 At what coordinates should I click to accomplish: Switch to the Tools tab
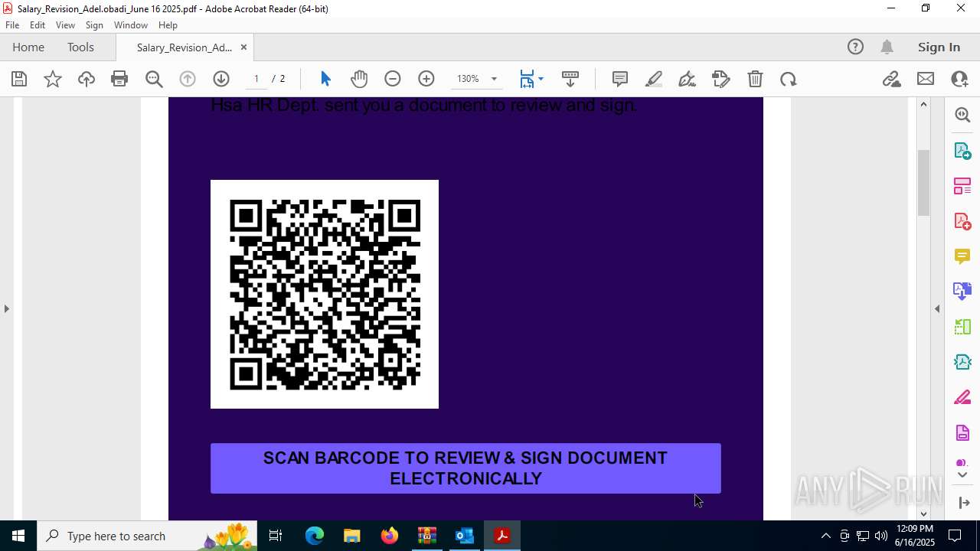80,47
